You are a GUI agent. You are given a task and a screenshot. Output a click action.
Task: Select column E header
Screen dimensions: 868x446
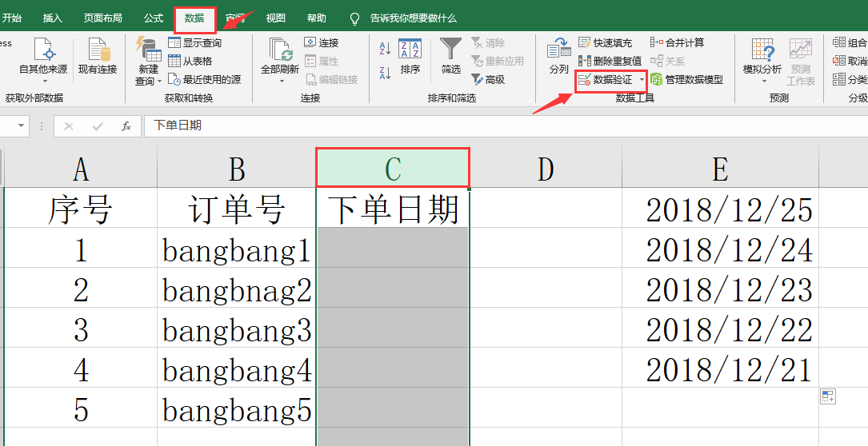[x=720, y=168]
